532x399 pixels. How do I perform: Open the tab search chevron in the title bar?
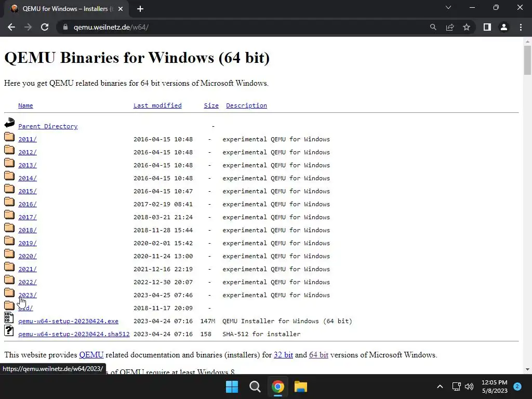coord(448,7)
